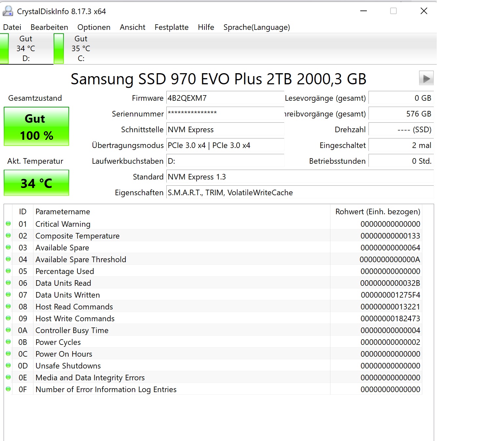This screenshot has height=441, width=504.
Task: Click the ID column header
Action: [23, 212]
